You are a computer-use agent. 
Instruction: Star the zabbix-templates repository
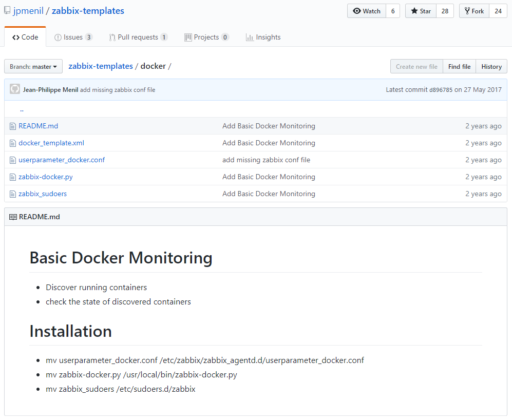point(421,11)
